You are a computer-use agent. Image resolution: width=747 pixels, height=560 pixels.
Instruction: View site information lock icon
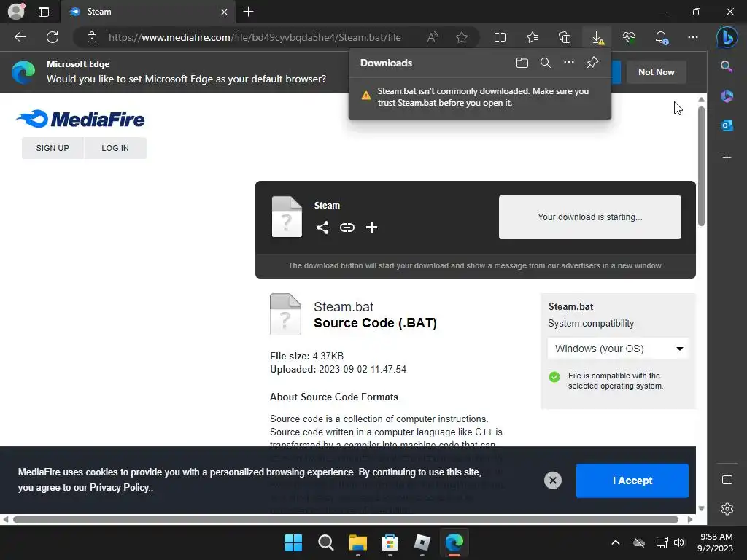click(x=92, y=37)
